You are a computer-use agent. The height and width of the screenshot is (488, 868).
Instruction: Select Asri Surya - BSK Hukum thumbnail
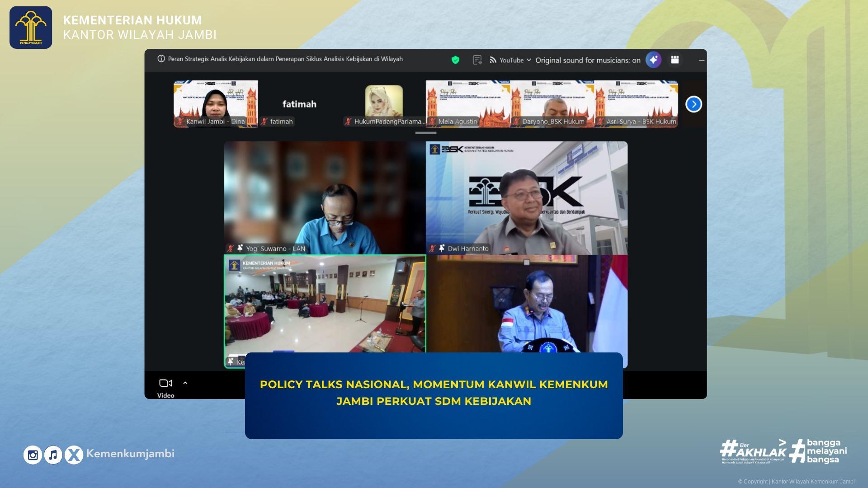636,104
